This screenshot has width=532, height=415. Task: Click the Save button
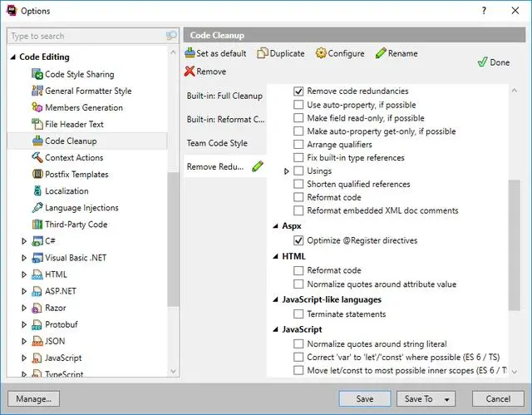365,398
